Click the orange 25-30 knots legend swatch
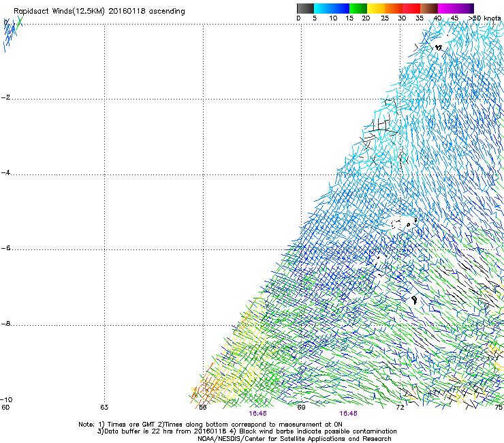 pos(394,8)
